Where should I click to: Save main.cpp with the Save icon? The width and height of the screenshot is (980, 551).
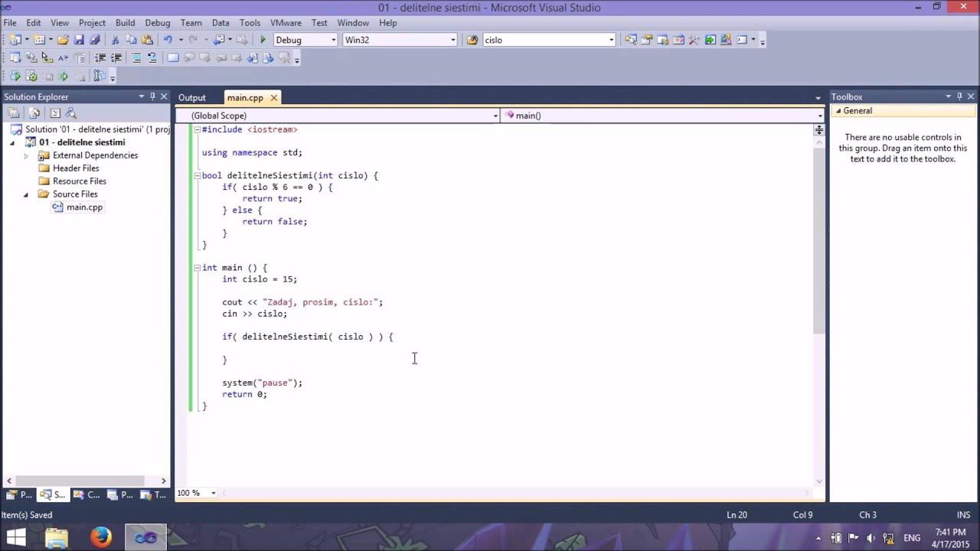(x=79, y=40)
